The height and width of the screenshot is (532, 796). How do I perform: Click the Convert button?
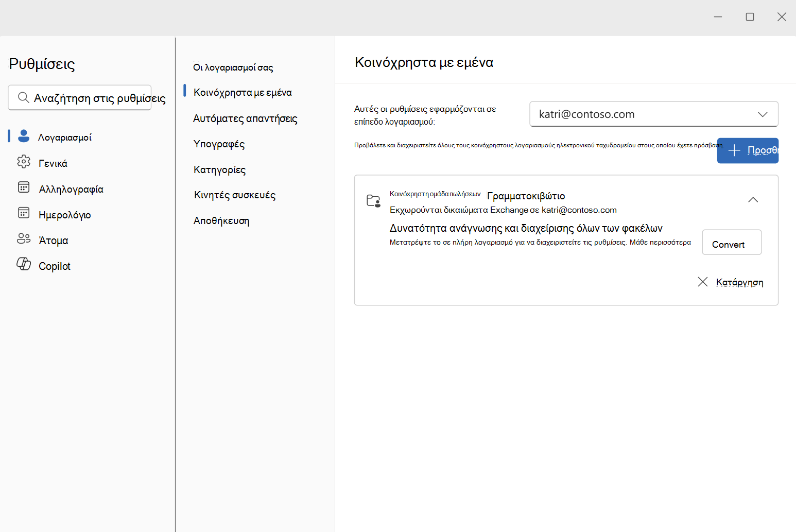(x=732, y=242)
